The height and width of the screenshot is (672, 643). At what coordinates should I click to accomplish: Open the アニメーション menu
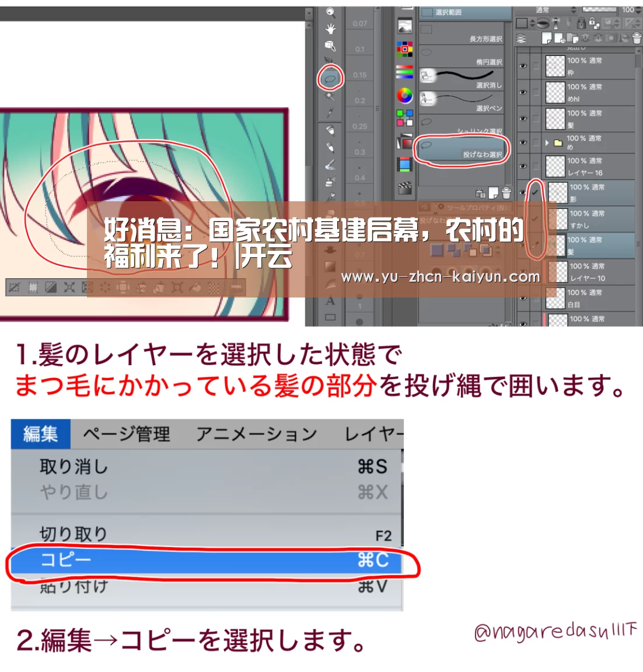257,434
